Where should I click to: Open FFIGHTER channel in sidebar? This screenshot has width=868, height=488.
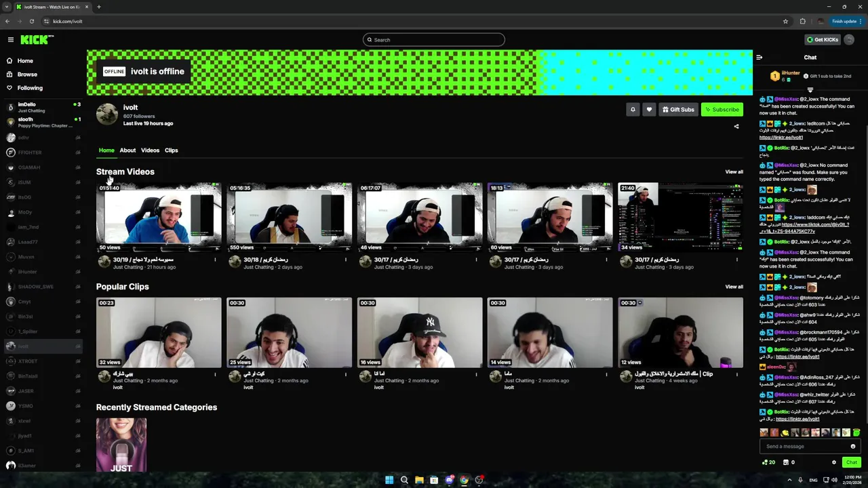[43, 152]
